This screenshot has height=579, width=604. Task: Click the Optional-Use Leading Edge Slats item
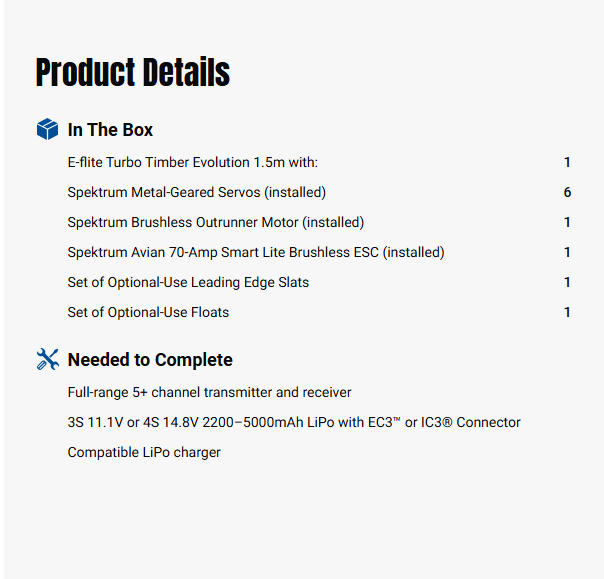pyautogui.click(x=188, y=282)
